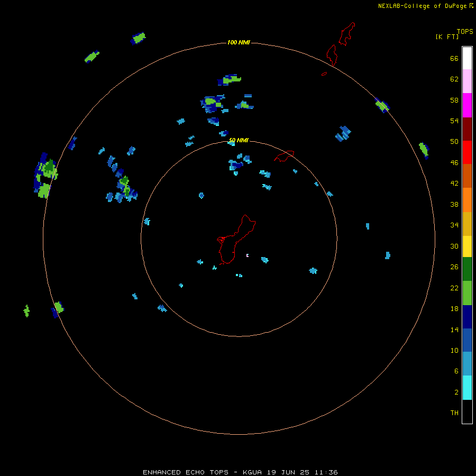The width and height of the screenshot is (476, 476).
Task: Click the 34 legend value
Action: point(454,225)
